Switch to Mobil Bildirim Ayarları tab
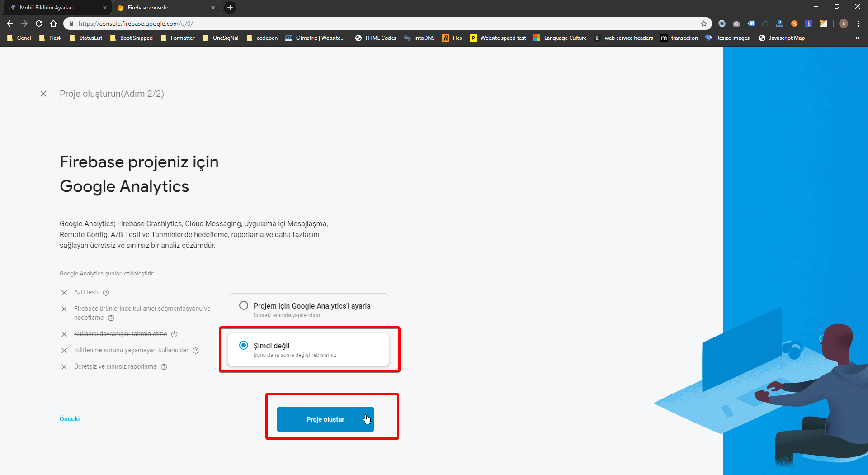The image size is (868, 475). (57, 8)
